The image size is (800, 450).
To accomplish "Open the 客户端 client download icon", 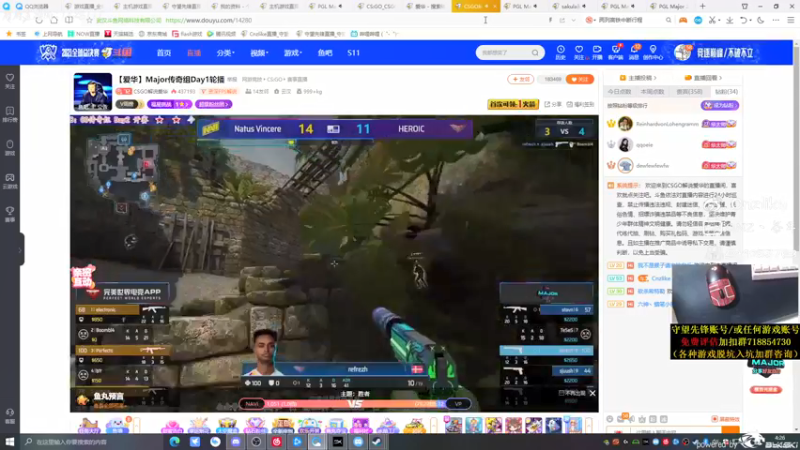I will click(x=616, y=52).
